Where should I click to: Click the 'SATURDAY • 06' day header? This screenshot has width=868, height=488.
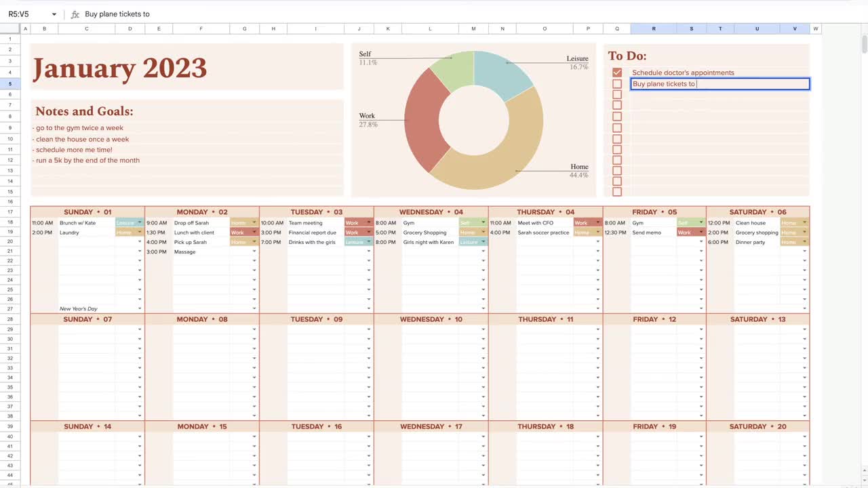click(758, 212)
